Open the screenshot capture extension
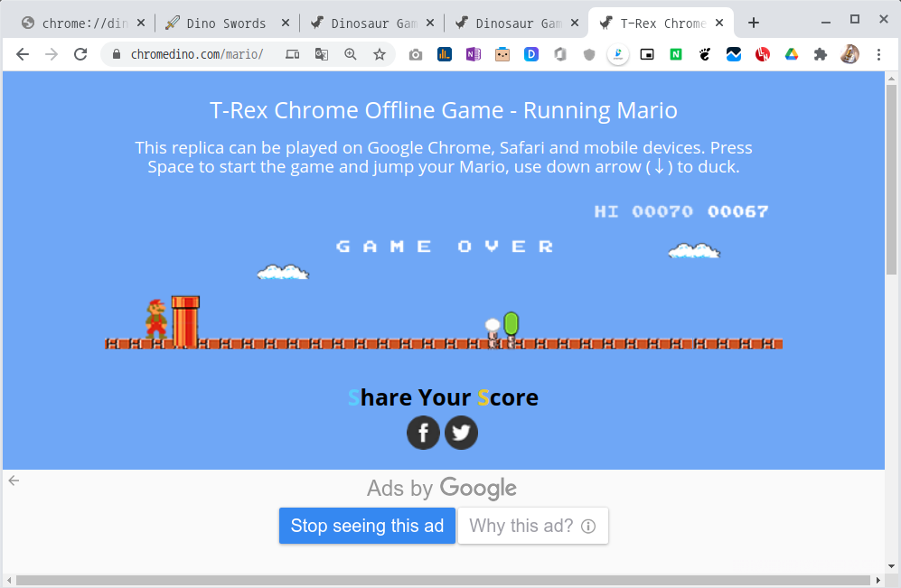 click(x=415, y=54)
